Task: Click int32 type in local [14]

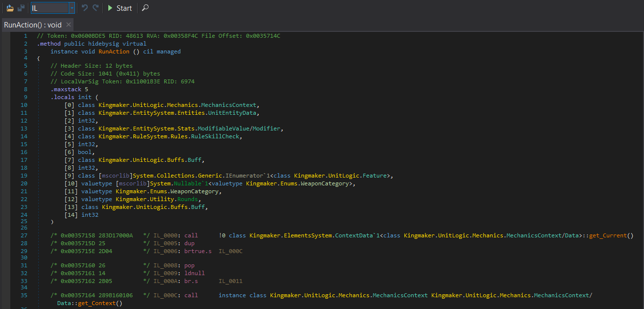Action: 90,215
